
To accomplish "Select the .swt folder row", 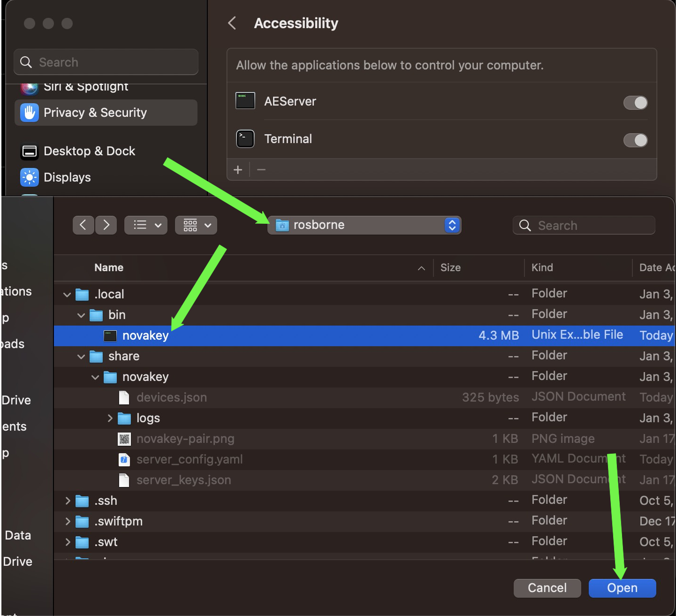I will click(x=365, y=542).
